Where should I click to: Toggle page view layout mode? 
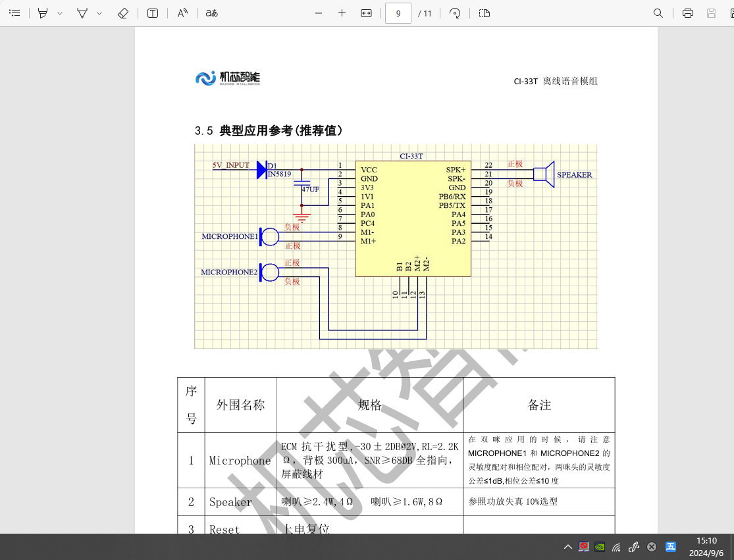tap(484, 13)
